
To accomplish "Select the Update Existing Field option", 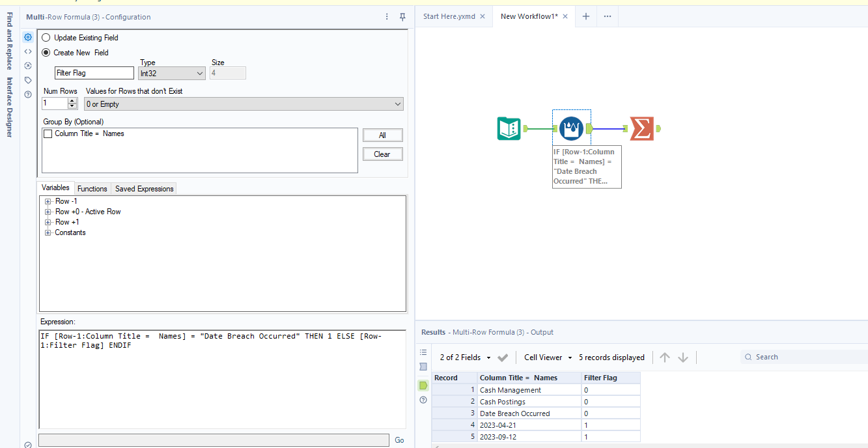I will [x=46, y=38].
